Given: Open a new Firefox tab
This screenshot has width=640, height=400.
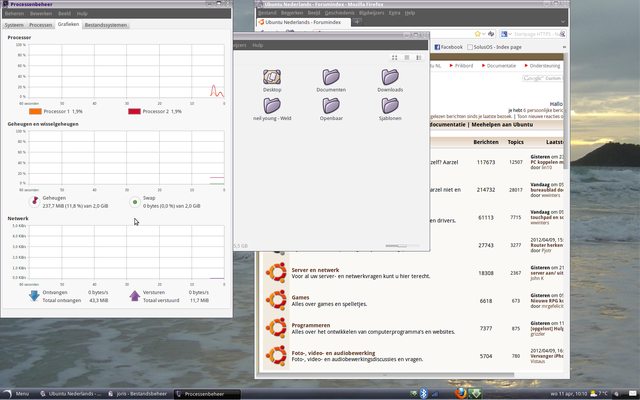Looking at the screenshot, I should pos(357,22).
